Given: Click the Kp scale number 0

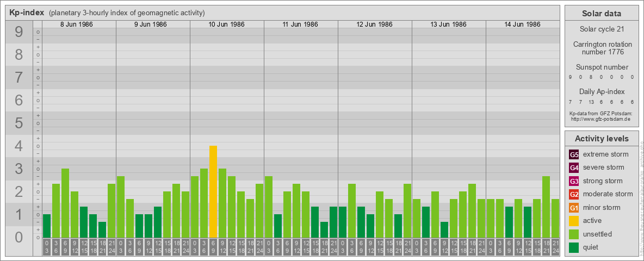Looking at the screenshot, I should 19,237.
